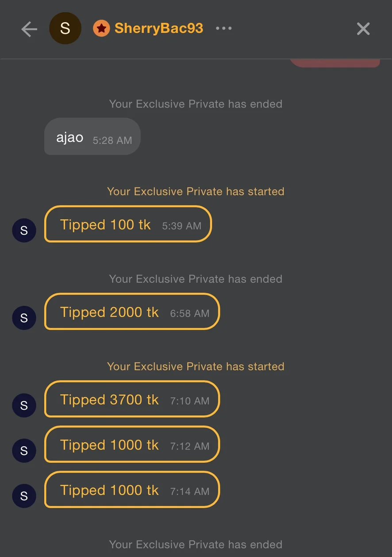
Task: Select the 'ajao' message bubble
Action: point(92,137)
